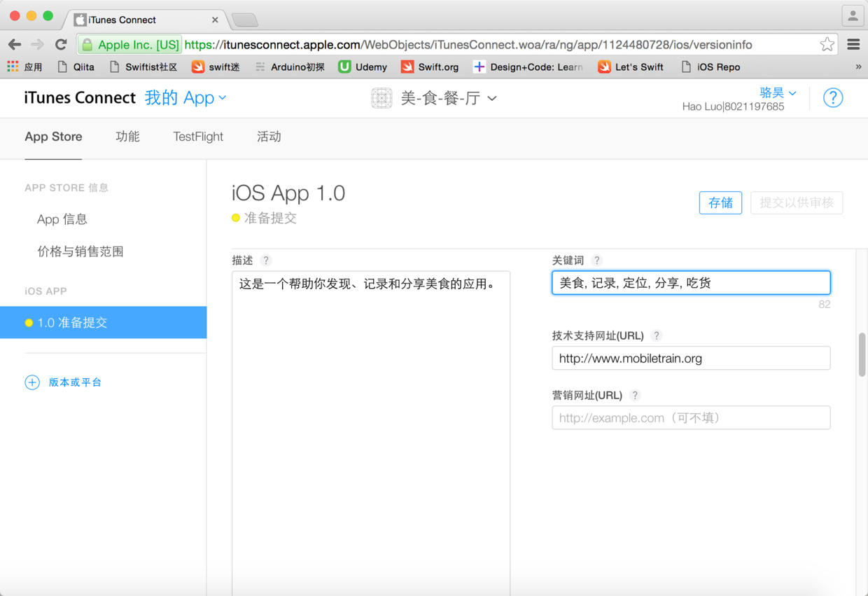This screenshot has height=596, width=868.
Task: Open the iOS Repo bookmark
Action: [x=710, y=67]
